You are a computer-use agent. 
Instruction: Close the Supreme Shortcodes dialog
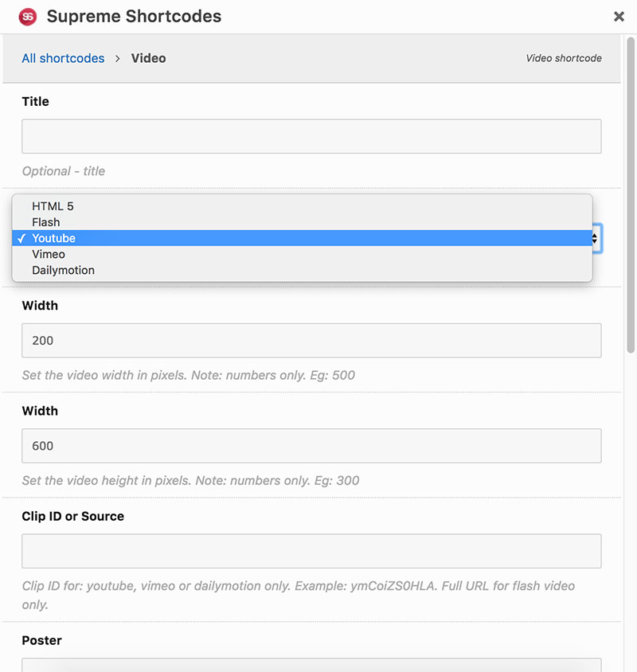click(x=619, y=16)
